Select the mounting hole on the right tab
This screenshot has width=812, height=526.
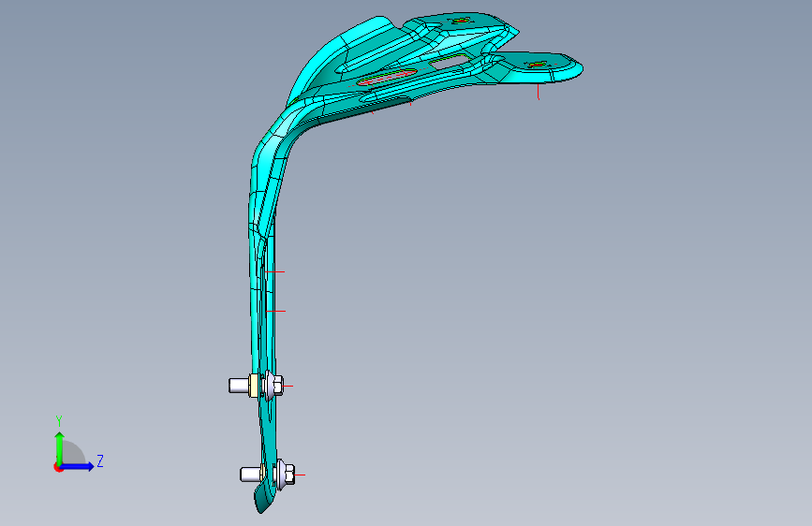536,65
